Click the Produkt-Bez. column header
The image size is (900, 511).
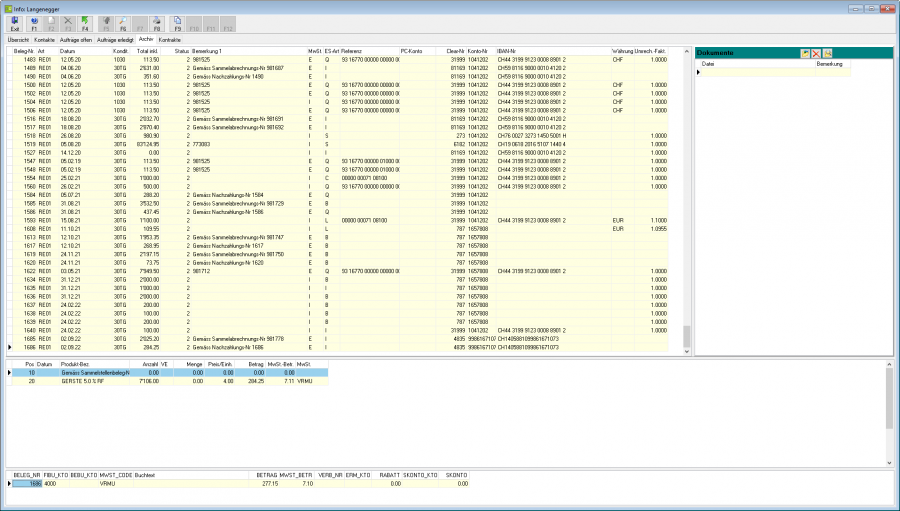click(95, 364)
